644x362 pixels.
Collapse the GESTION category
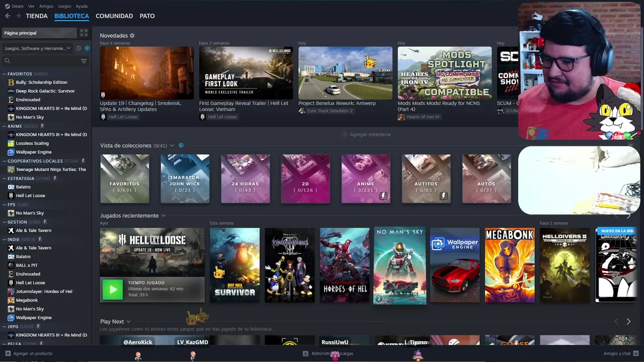pyautogui.click(x=5, y=222)
